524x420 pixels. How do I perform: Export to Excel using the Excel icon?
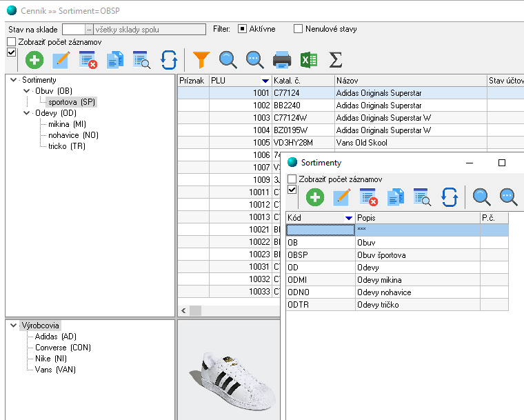coord(309,60)
